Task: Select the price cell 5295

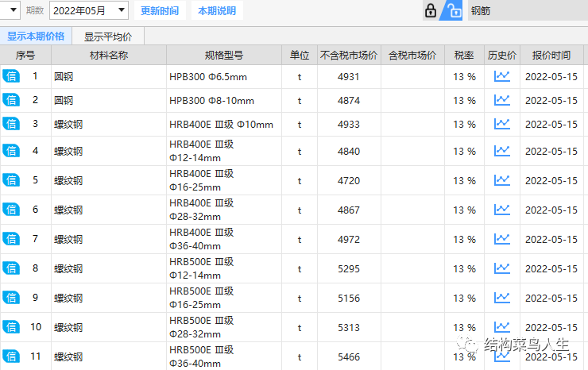Action: [349, 269]
